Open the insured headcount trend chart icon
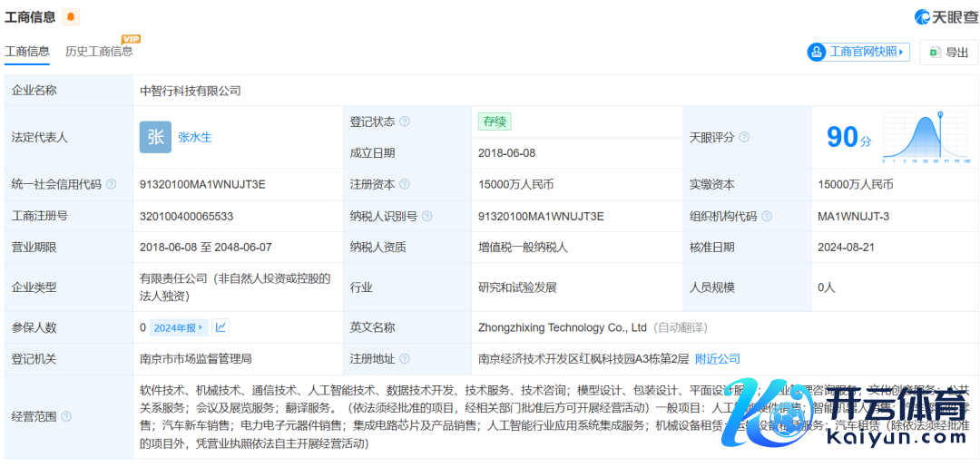980x467 pixels. pyautogui.click(x=220, y=327)
